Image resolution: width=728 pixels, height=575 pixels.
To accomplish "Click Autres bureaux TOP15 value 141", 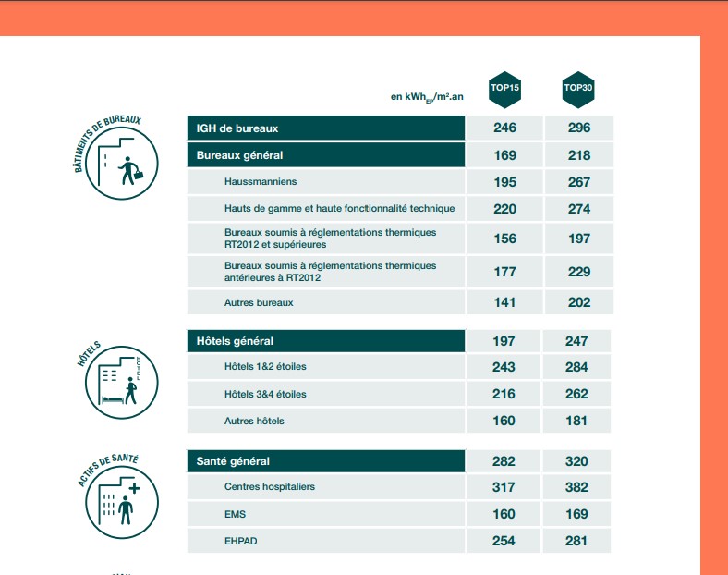I will 504,302.
